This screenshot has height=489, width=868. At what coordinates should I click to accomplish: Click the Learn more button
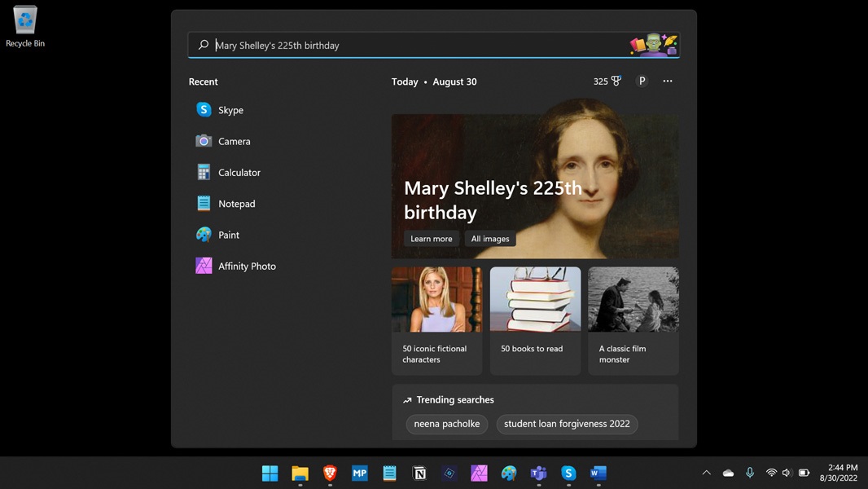click(x=431, y=239)
